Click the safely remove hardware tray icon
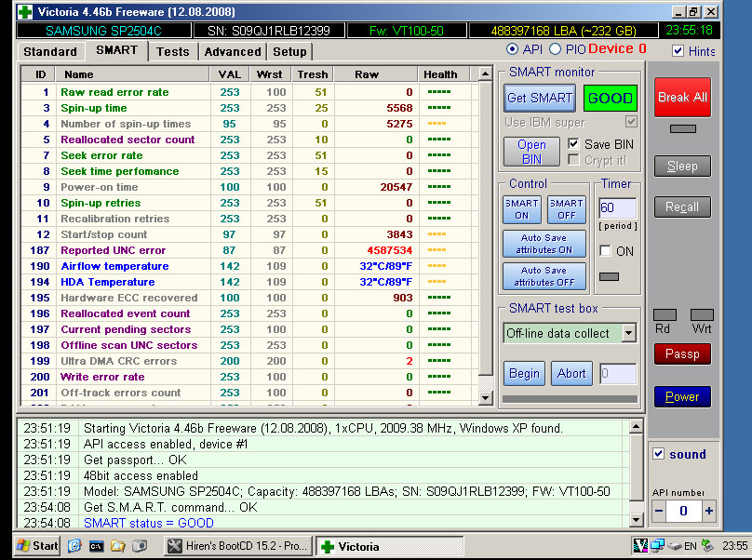The image size is (752, 560). [707, 545]
